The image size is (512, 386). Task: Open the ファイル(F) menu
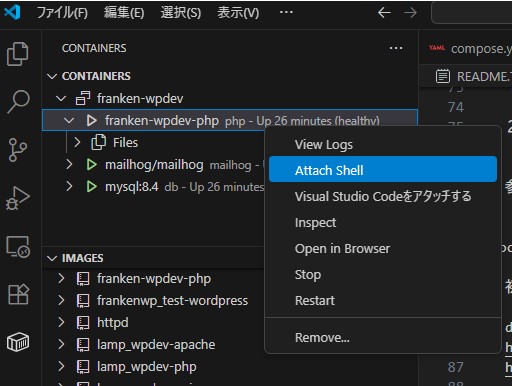pyautogui.click(x=62, y=13)
